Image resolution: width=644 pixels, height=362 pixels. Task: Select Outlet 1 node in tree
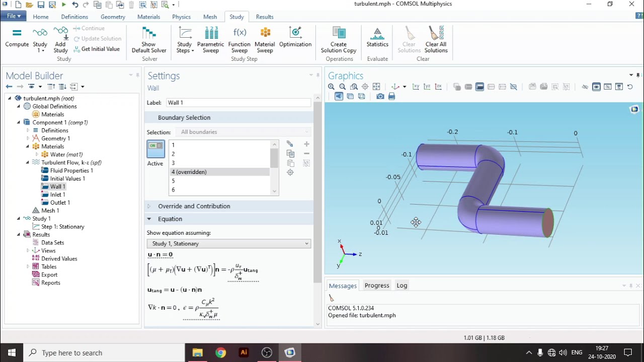tap(60, 203)
